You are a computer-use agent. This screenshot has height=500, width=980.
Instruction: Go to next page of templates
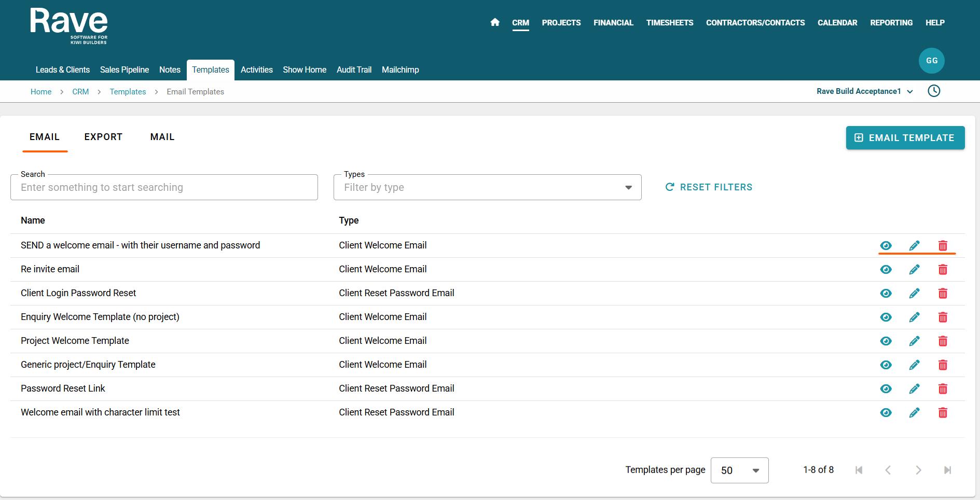pyautogui.click(x=918, y=470)
